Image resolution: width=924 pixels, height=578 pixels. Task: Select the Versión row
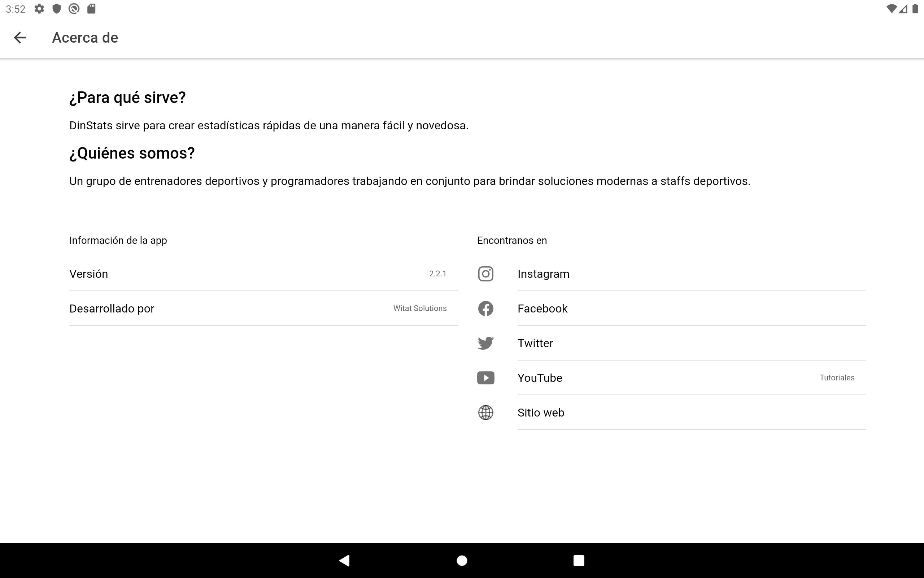tap(263, 274)
